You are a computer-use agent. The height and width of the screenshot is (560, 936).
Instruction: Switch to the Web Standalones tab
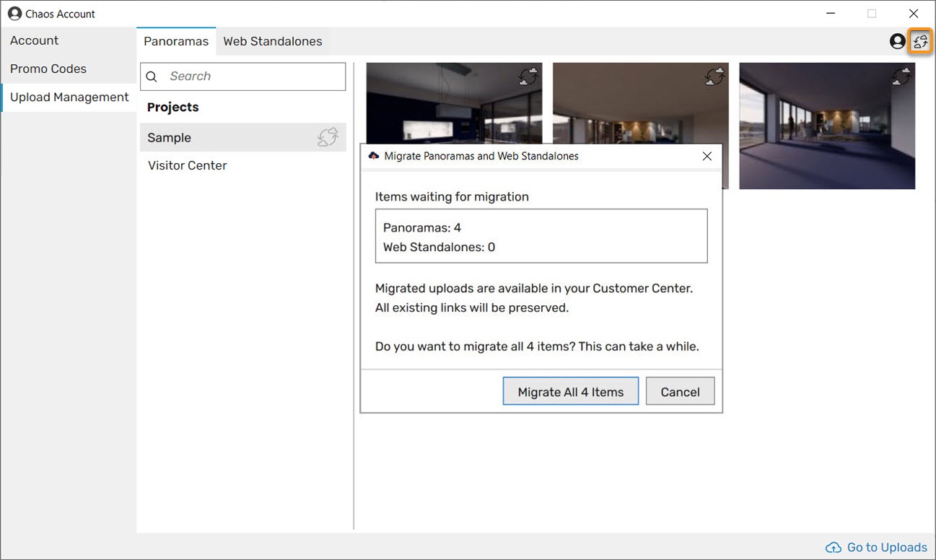273,41
